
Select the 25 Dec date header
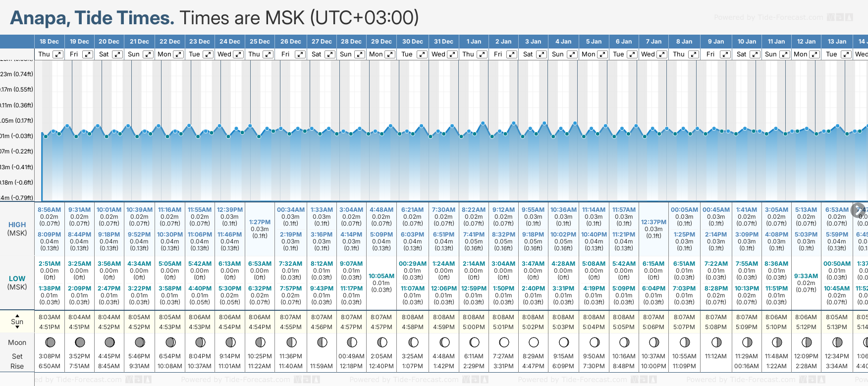pos(260,42)
